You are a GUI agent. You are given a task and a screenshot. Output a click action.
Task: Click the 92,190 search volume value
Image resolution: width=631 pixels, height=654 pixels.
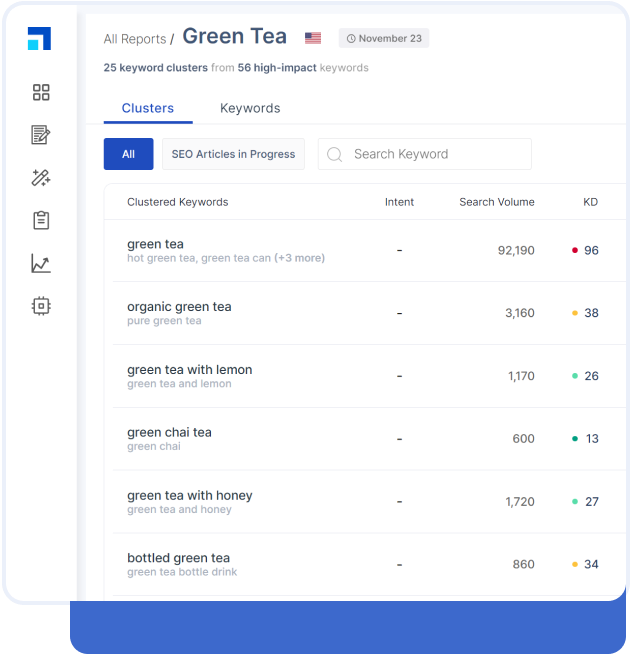coord(516,250)
